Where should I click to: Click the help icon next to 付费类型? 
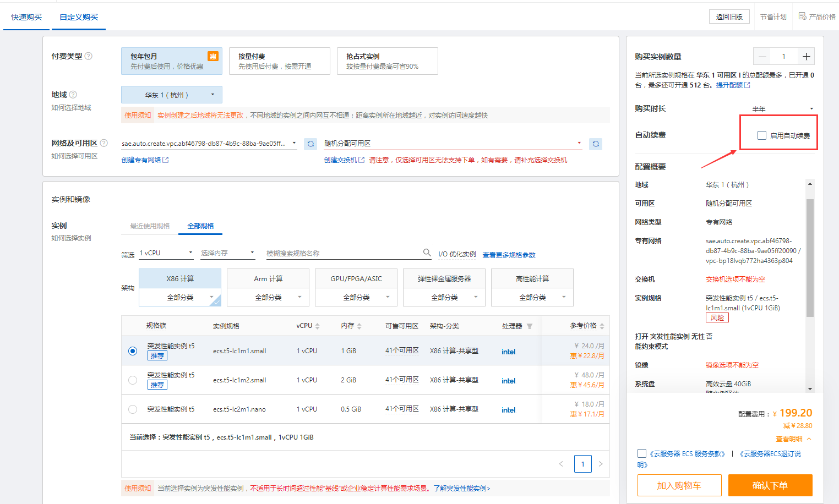pos(89,56)
